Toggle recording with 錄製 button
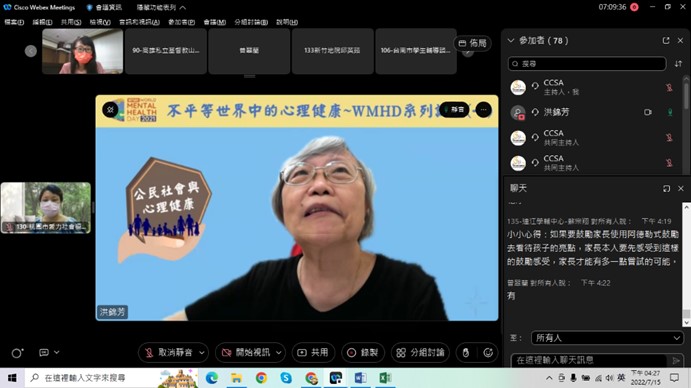The image size is (691, 388). (363, 353)
